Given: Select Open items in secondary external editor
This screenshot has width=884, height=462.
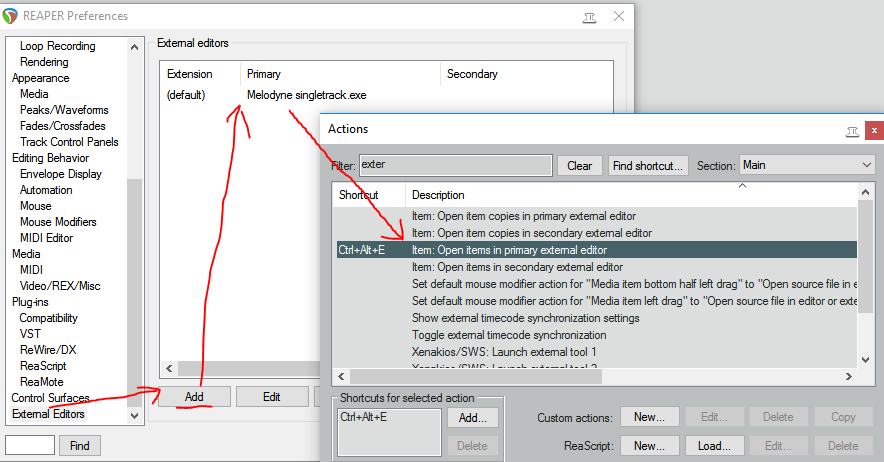Looking at the screenshot, I should coord(517,267).
